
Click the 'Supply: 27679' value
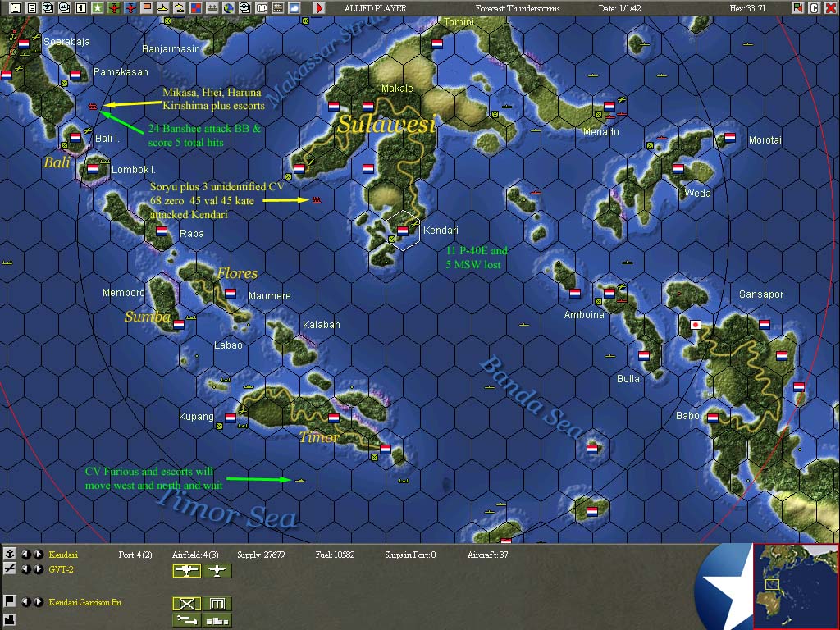pos(261,555)
